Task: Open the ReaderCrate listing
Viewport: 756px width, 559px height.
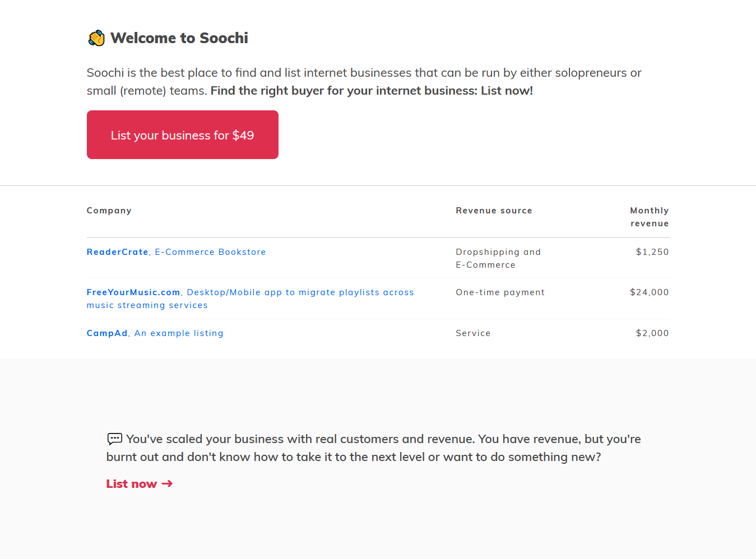Action: click(117, 252)
